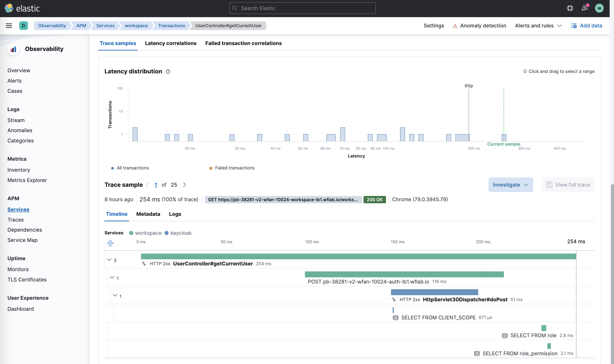Collapse the POST auth-lb1 span row
Screen dimensions: 614x364
click(x=112, y=277)
